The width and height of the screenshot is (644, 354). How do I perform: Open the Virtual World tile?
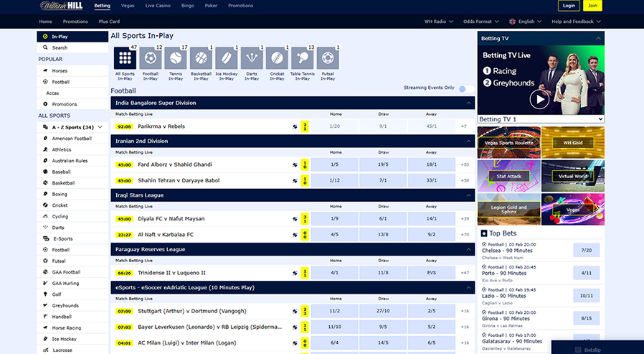click(x=573, y=176)
